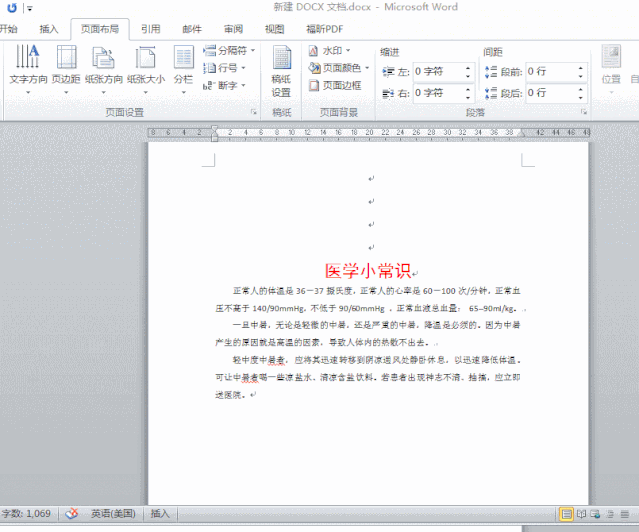
Task: Click the proofing spell-check icon in status bar
Action: tap(72, 513)
